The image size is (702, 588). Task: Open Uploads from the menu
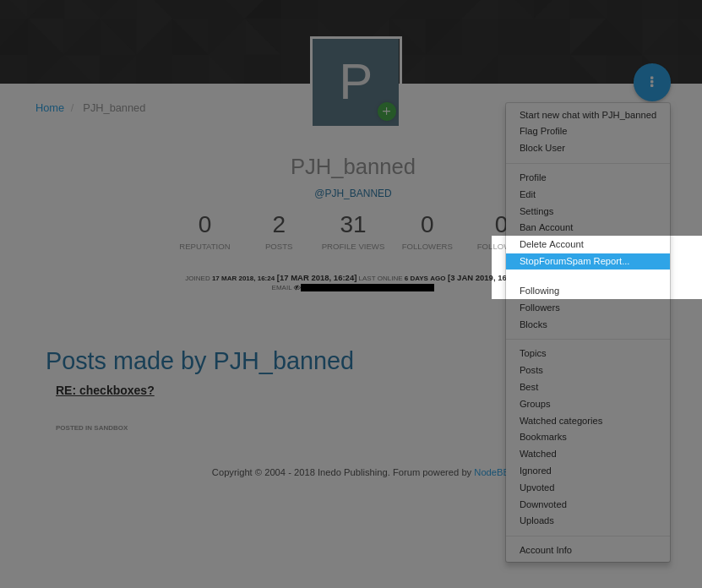[588, 520]
